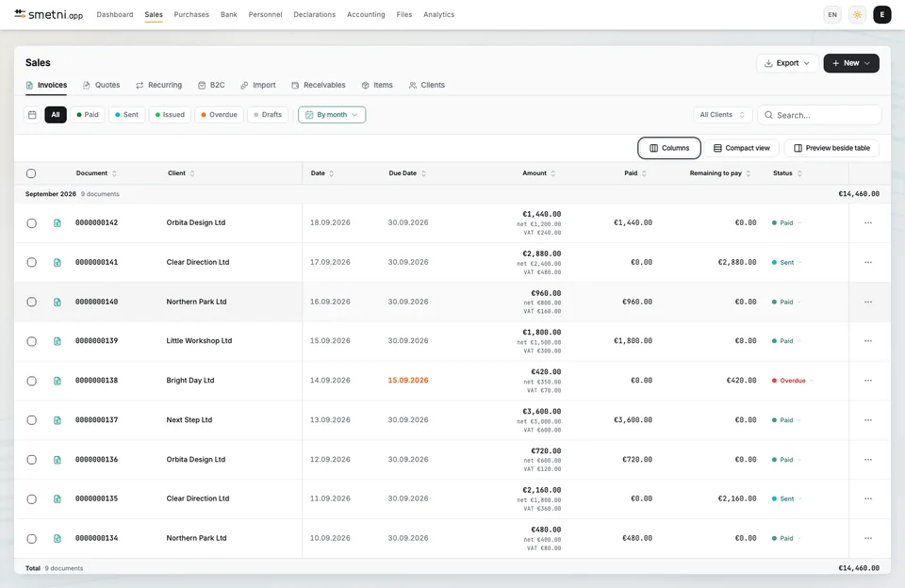
Task: Select checkbox for invoice 0000000142
Action: (x=32, y=223)
